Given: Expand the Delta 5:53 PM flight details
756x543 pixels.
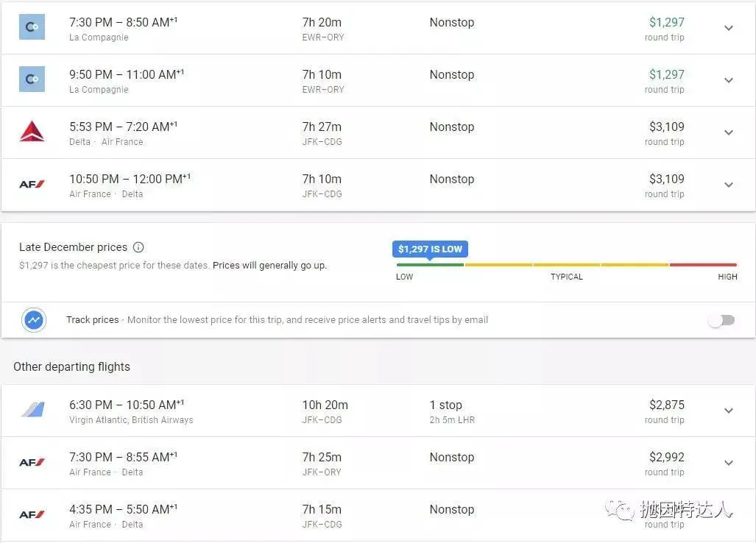Looking at the screenshot, I should click(x=729, y=132).
